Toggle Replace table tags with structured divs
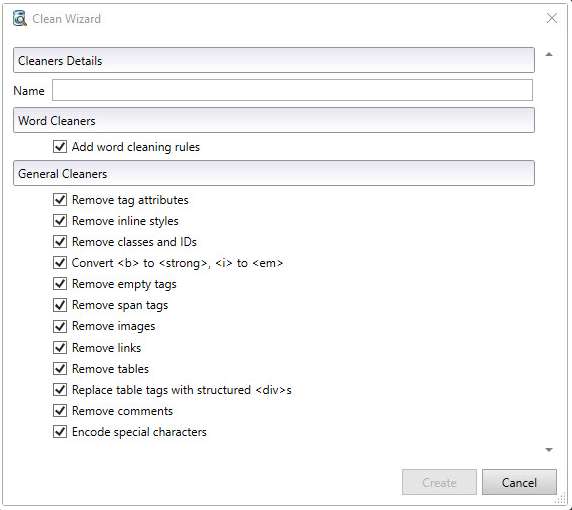Image resolution: width=572 pixels, height=510 pixels. 60,390
